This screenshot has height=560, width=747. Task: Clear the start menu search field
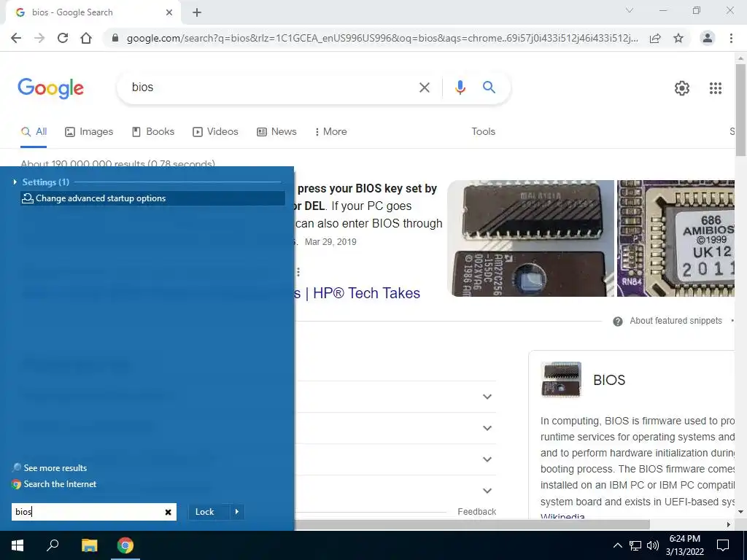[x=169, y=512]
